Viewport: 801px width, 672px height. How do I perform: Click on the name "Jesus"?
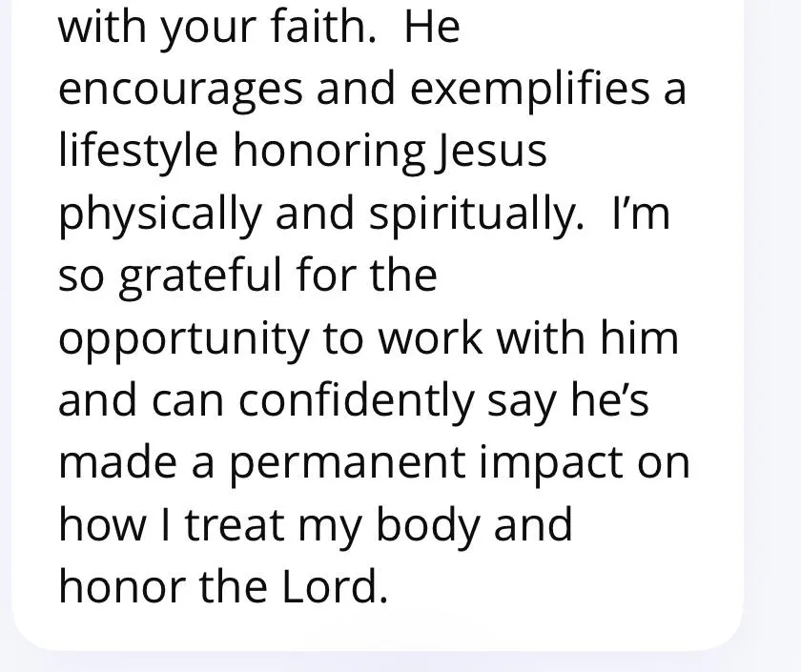point(491,153)
